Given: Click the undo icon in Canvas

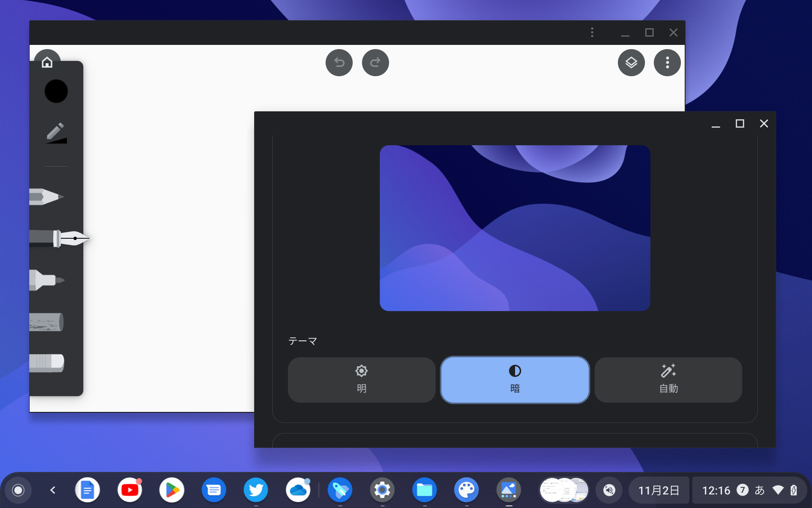Looking at the screenshot, I should (339, 62).
